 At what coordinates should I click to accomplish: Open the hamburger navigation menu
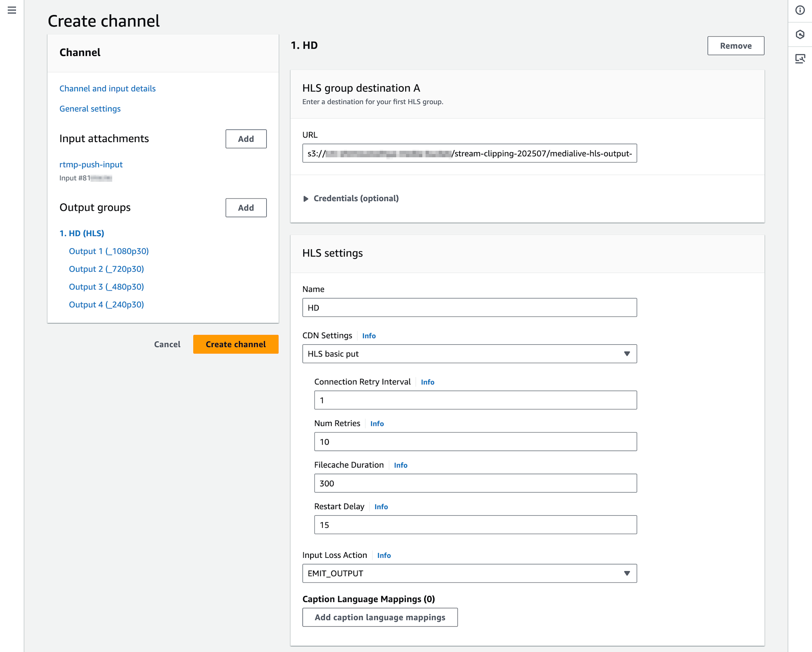tap(12, 10)
